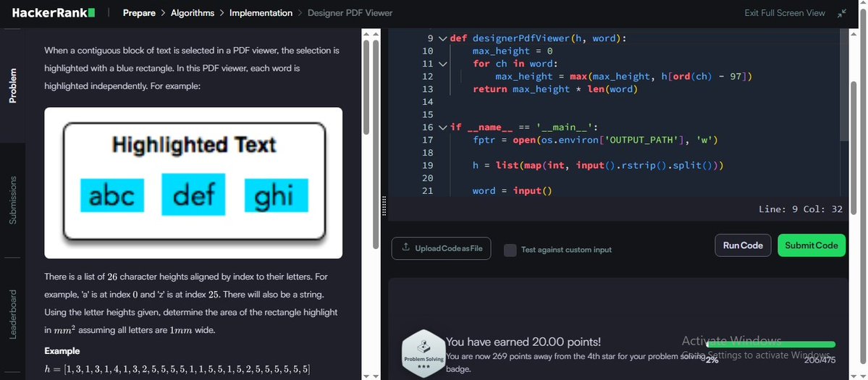The height and width of the screenshot is (380, 868).
Task: Click the 206/475 points counter
Action: (x=819, y=360)
